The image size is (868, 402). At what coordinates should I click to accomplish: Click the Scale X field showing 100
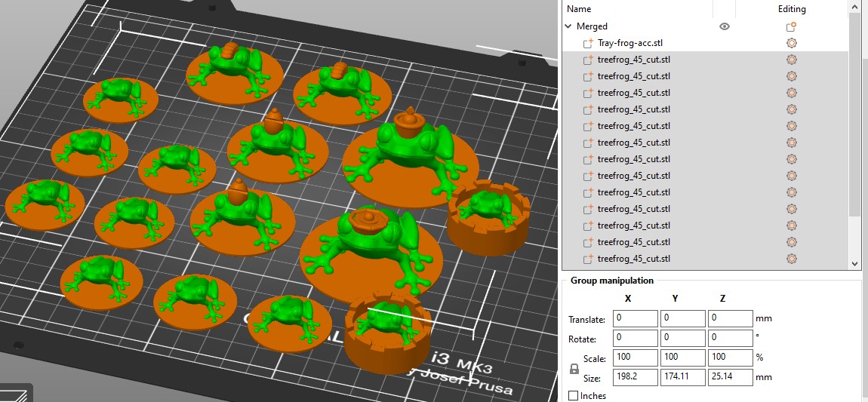pos(635,358)
